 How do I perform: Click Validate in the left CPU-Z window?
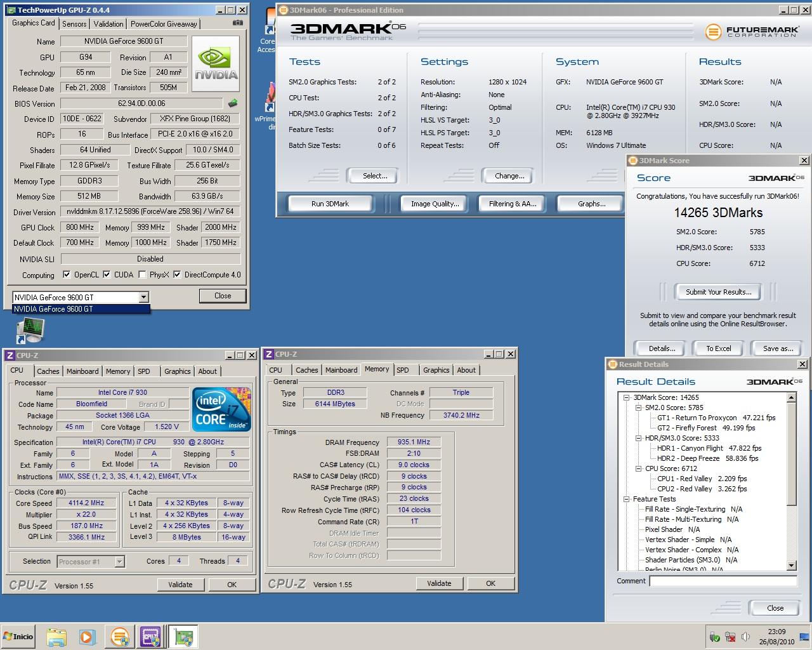tap(180, 585)
